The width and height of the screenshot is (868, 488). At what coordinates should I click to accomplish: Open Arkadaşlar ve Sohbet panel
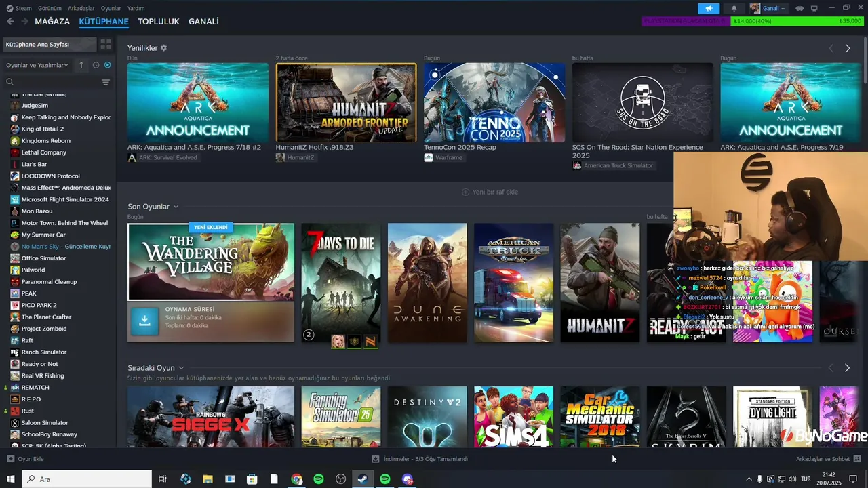[x=828, y=459]
